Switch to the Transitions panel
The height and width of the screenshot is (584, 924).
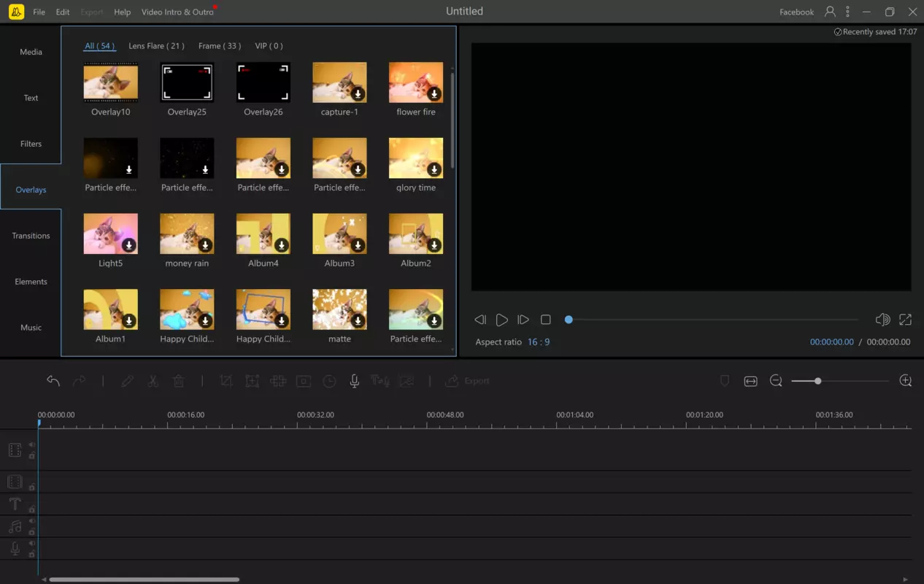point(31,236)
